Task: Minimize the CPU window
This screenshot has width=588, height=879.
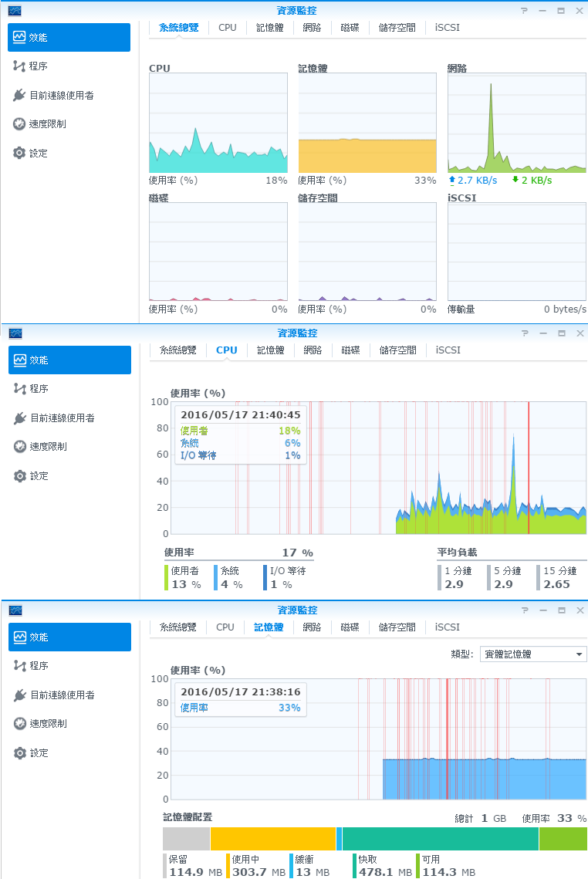Action: (x=542, y=333)
